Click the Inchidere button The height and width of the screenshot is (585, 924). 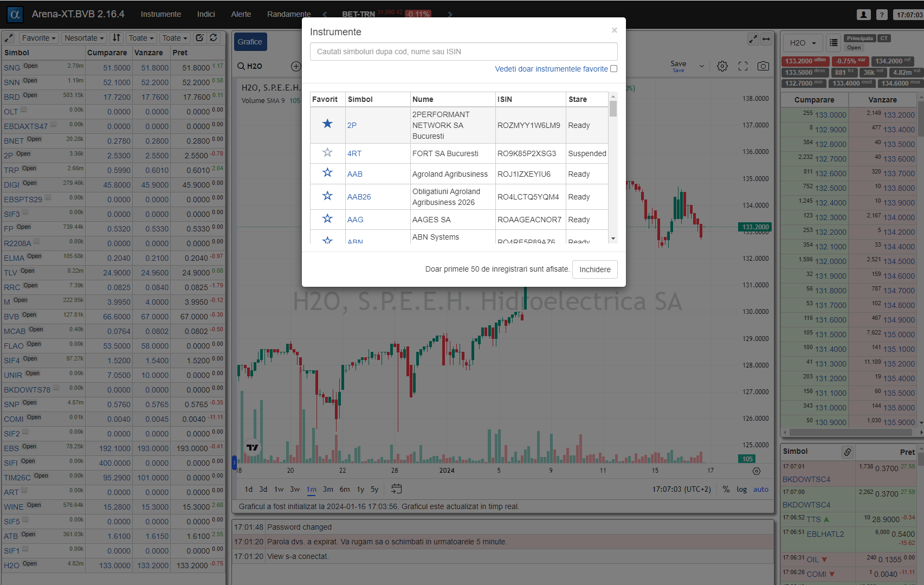(x=595, y=269)
